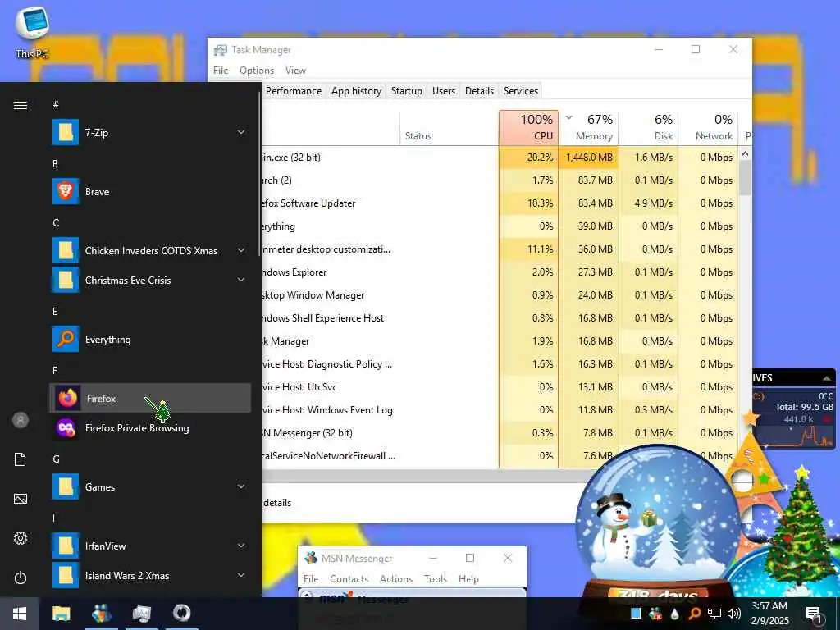
Task: Collapse the drives widget arrow
Action: (827, 378)
